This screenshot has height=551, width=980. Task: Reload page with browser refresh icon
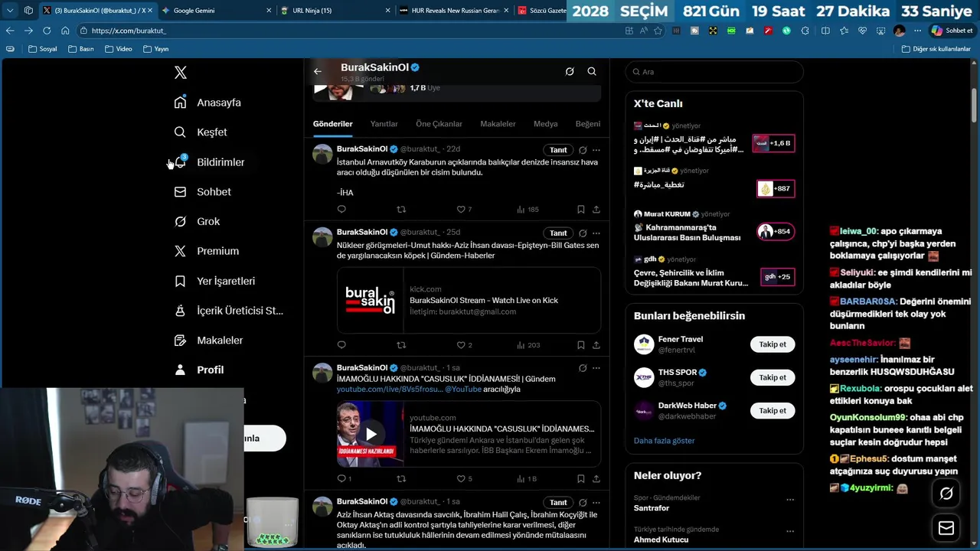pos(47,31)
